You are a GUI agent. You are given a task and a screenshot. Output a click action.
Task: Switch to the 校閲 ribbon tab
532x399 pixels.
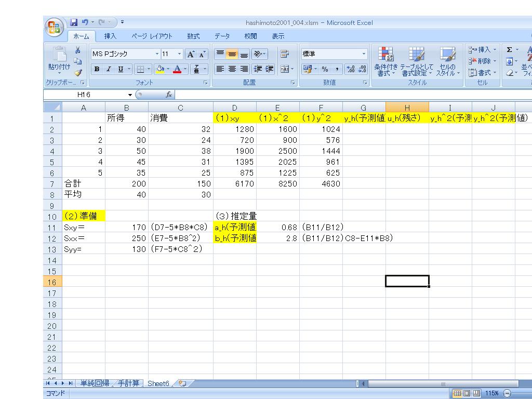250,36
